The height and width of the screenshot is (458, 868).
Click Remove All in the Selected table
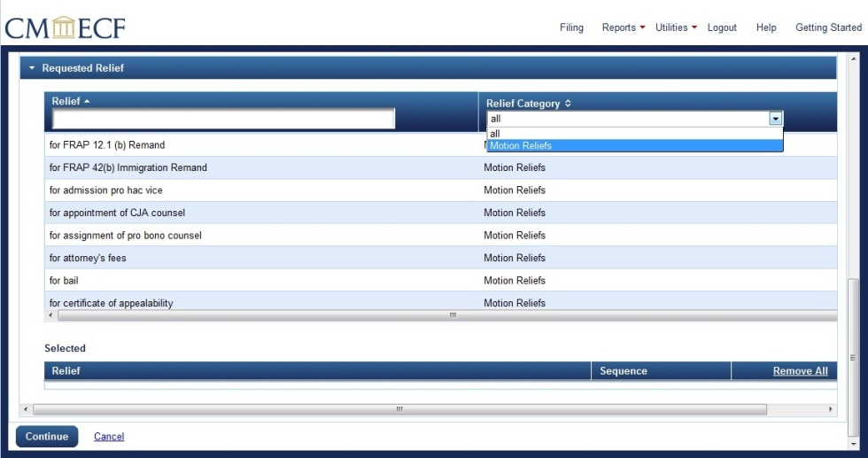[x=800, y=371]
